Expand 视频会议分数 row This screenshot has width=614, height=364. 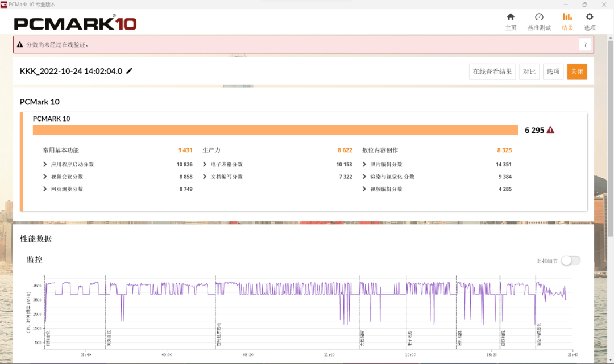(45, 177)
